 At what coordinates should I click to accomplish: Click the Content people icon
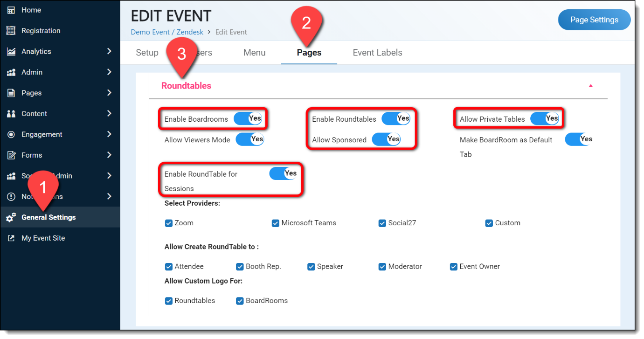tap(11, 114)
